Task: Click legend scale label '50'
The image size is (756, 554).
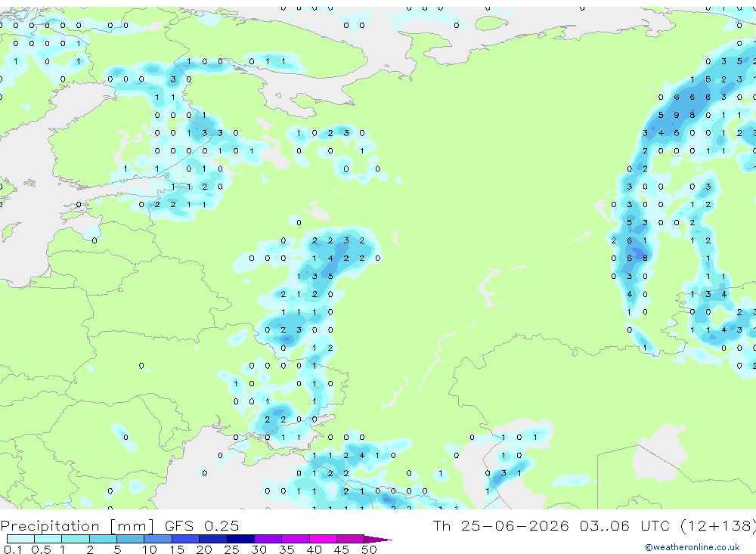Action: 370,549
